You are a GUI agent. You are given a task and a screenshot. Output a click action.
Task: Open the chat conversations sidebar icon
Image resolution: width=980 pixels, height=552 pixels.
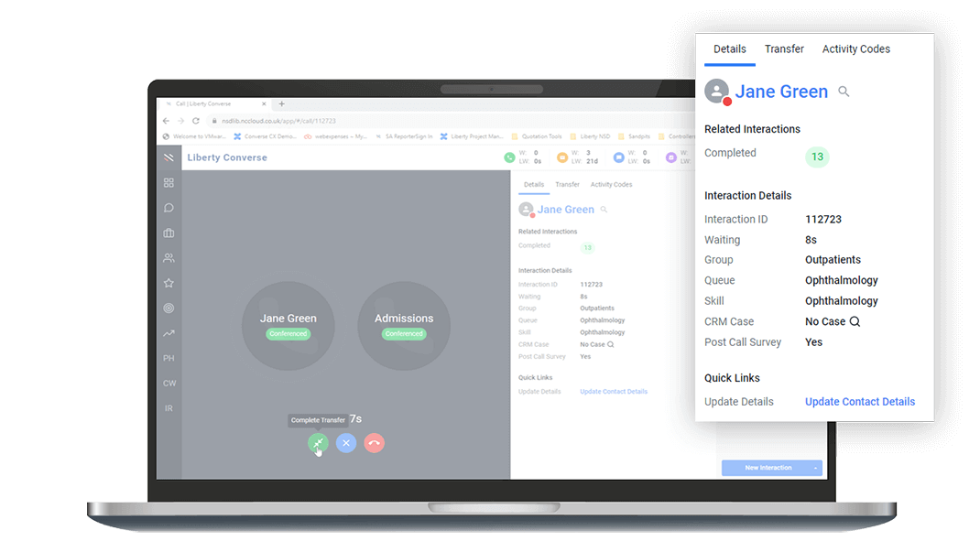click(168, 208)
